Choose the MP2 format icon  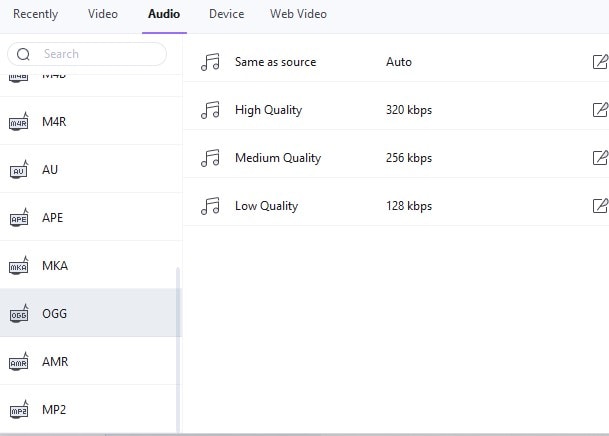[19, 410]
